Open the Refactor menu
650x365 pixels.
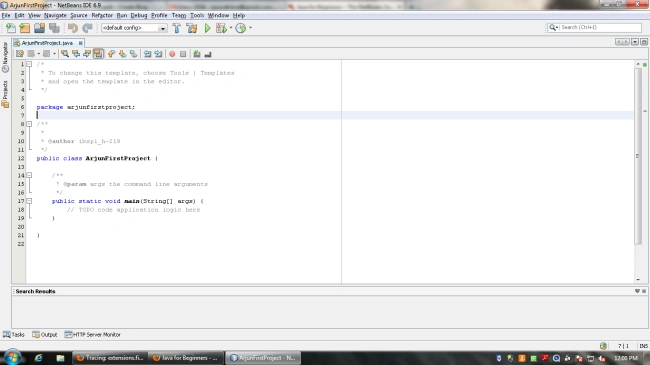pos(102,15)
